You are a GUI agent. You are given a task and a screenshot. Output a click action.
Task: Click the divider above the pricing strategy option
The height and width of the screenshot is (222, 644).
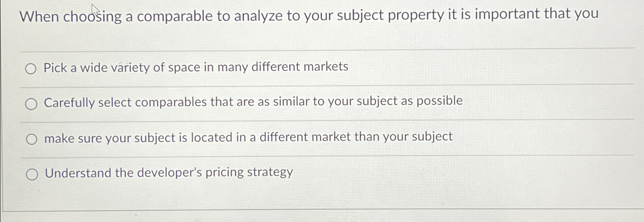click(x=321, y=156)
